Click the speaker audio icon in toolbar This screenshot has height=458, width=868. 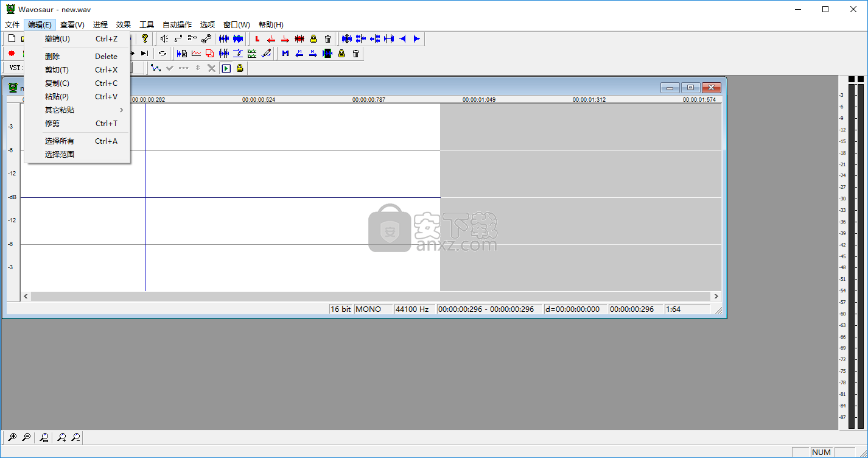click(x=164, y=38)
